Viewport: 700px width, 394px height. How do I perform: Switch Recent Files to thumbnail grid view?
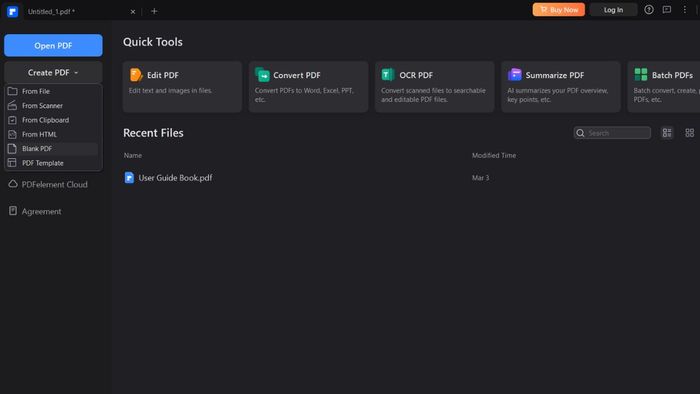click(x=690, y=133)
